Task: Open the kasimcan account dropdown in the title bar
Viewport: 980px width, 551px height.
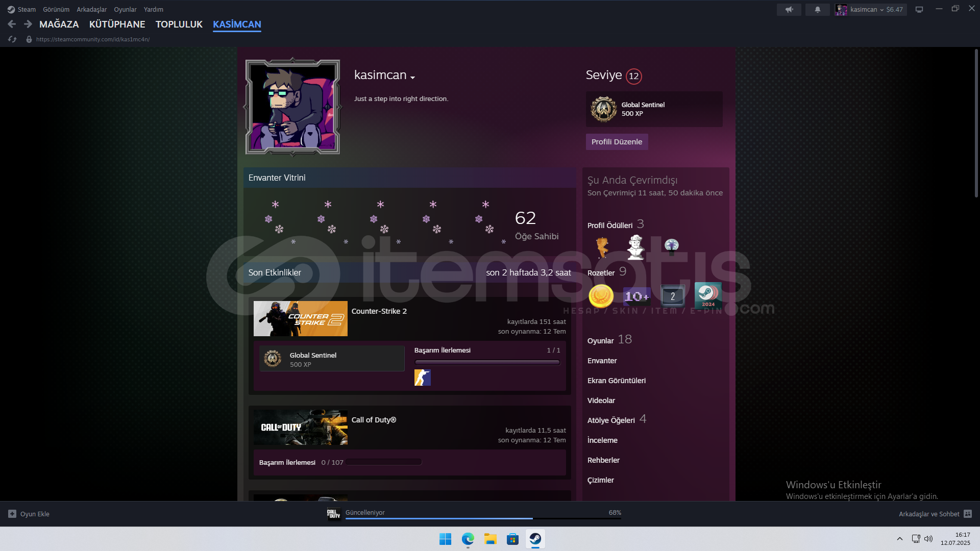Action: pos(871,10)
